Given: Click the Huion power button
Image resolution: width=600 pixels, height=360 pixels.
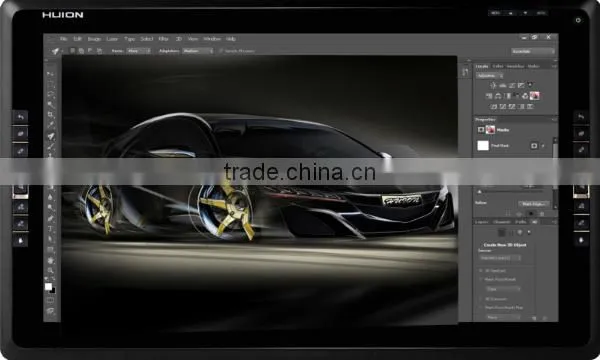Looking at the screenshot, I should tap(578, 20).
